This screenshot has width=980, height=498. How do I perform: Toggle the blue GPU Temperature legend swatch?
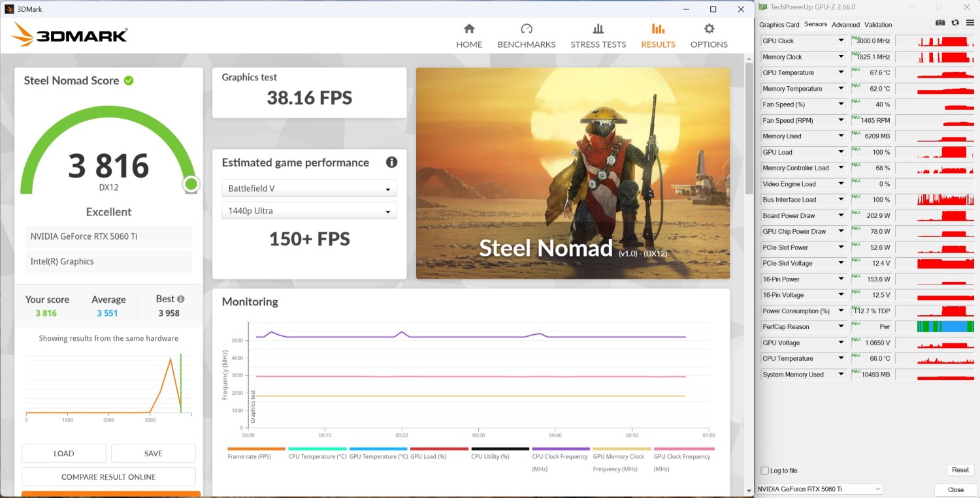[379, 449]
